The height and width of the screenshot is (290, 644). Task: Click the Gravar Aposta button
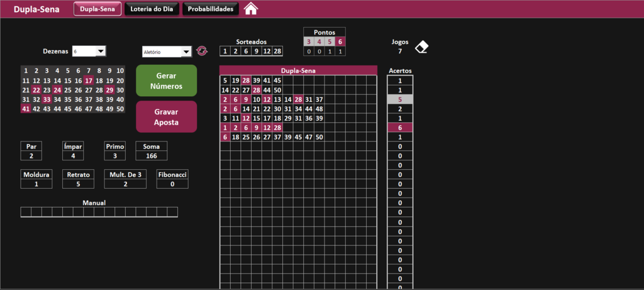[x=166, y=116]
